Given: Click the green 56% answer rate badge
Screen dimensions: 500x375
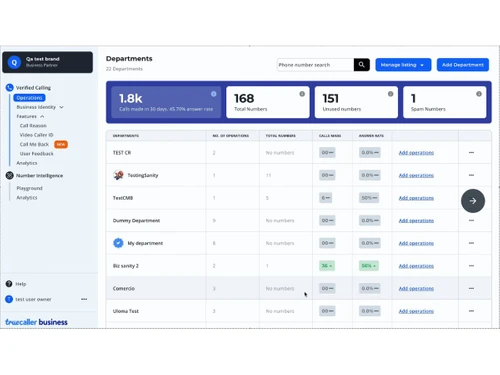Looking at the screenshot, I should click(x=369, y=266).
